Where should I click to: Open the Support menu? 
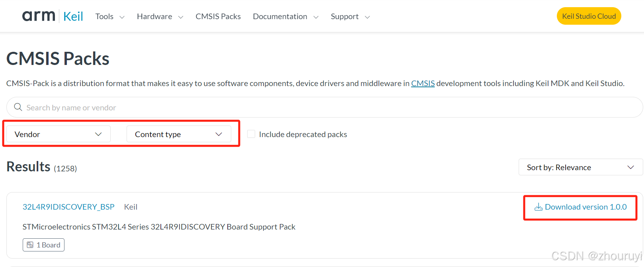(345, 16)
